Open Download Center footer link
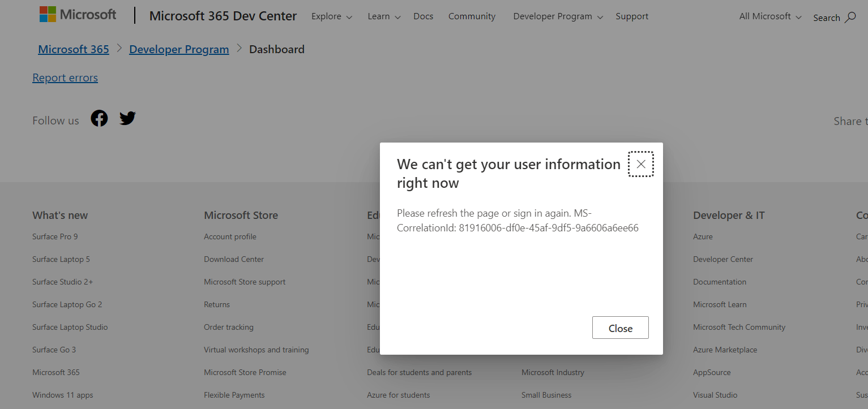 [x=234, y=259]
